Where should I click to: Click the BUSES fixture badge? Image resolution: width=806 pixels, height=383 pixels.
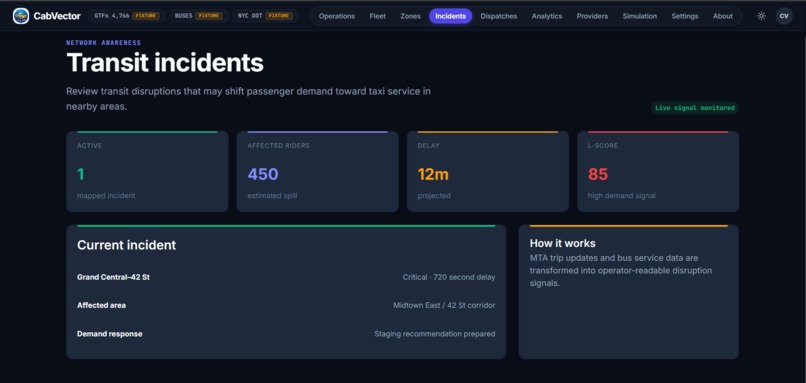click(198, 16)
